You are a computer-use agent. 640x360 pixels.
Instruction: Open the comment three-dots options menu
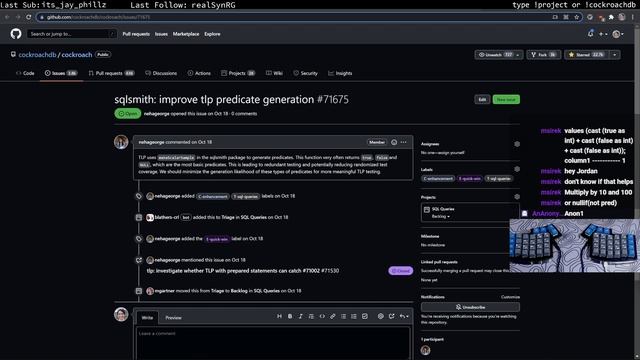pos(404,142)
